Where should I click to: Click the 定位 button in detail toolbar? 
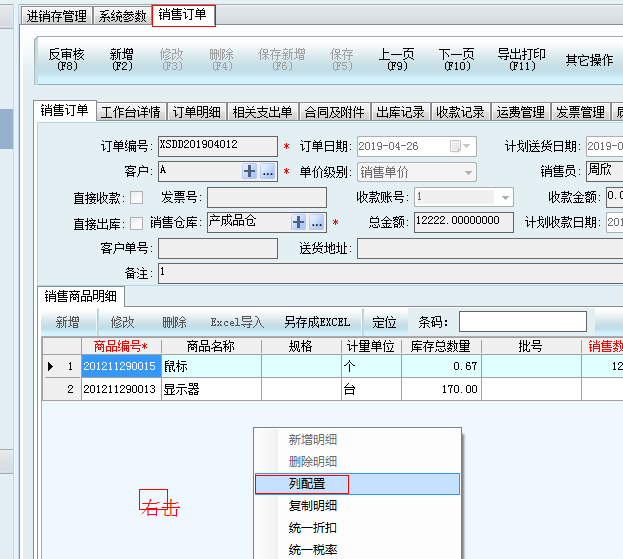point(384,322)
